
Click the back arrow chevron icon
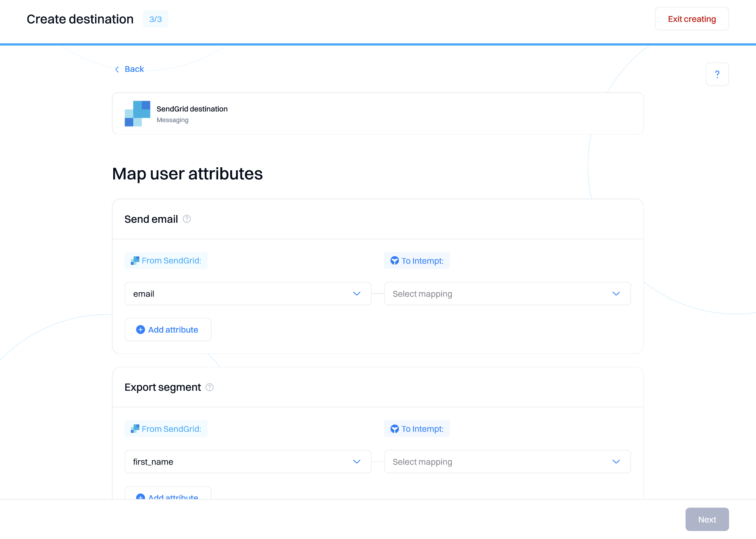pos(117,69)
